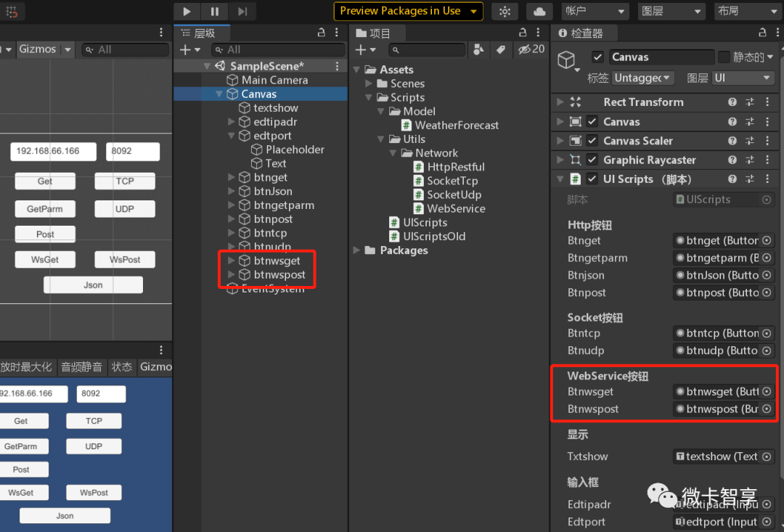Open the Graphic Raycaster component menu
The height and width of the screenshot is (532, 784).
(x=767, y=160)
